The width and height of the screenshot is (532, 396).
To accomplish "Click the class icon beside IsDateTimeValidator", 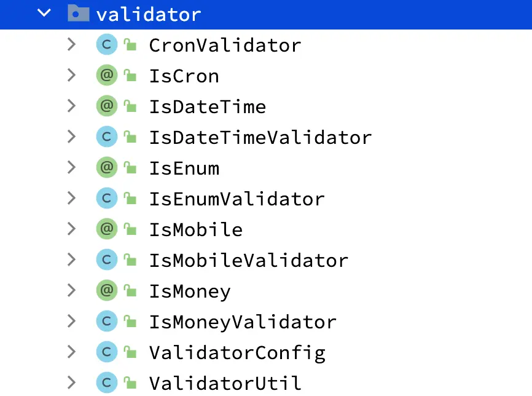I will pos(106,137).
